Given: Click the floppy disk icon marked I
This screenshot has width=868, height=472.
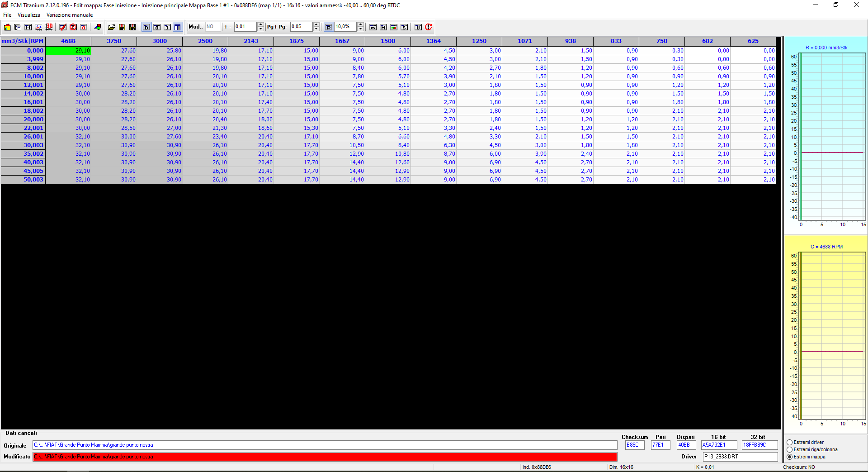Looking at the screenshot, I should 132,27.
